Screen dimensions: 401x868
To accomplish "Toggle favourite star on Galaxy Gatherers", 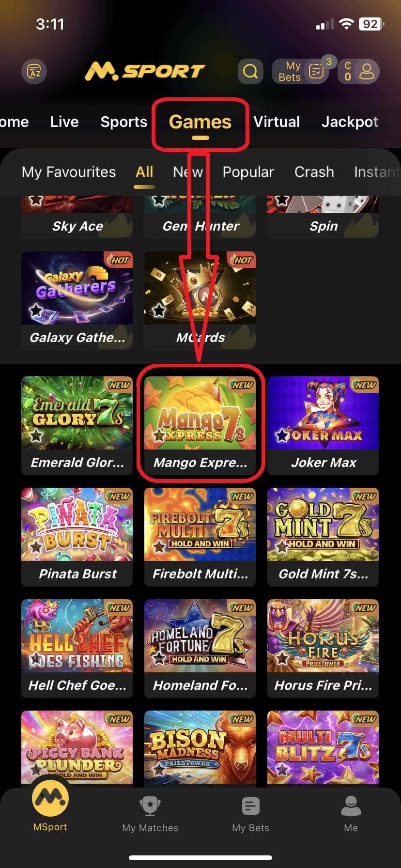I will (36, 310).
